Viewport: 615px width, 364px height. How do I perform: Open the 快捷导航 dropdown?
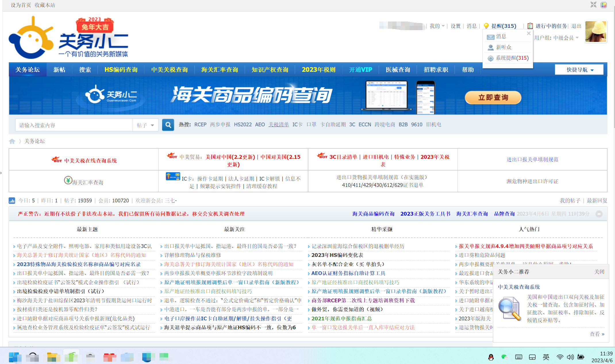pos(579,70)
